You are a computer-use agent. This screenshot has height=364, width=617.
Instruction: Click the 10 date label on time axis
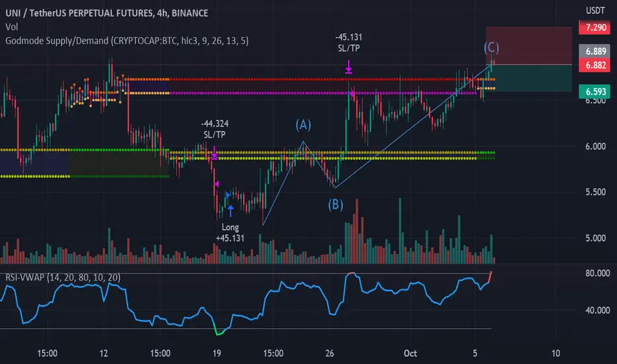pyautogui.click(x=555, y=353)
